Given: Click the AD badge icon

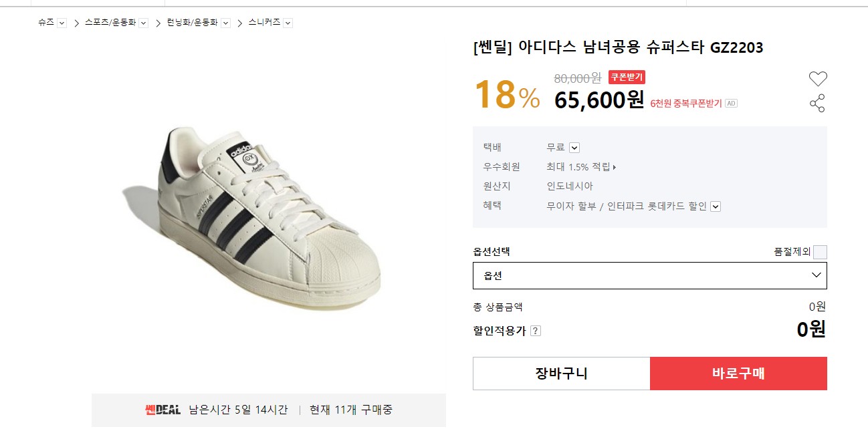Looking at the screenshot, I should point(732,104).
